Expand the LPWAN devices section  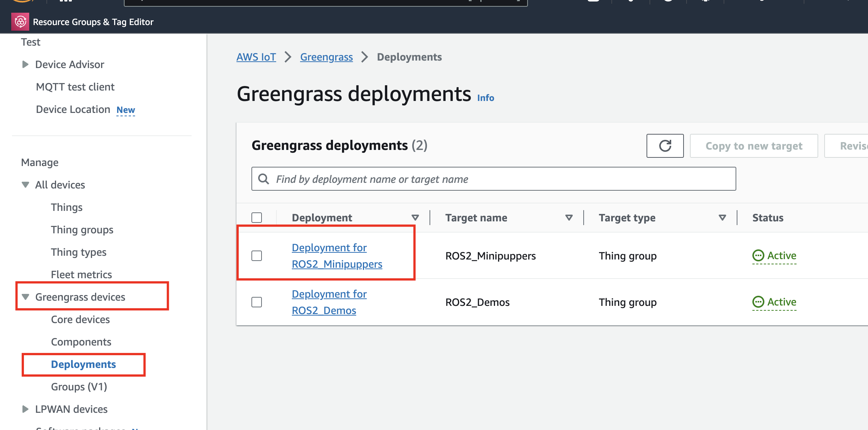pos(25,409)
